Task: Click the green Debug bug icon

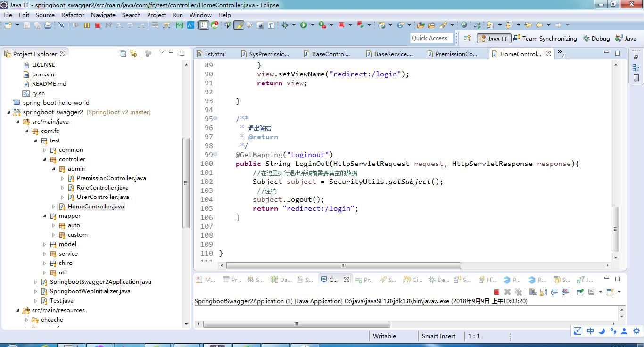Action: (285, 25)
